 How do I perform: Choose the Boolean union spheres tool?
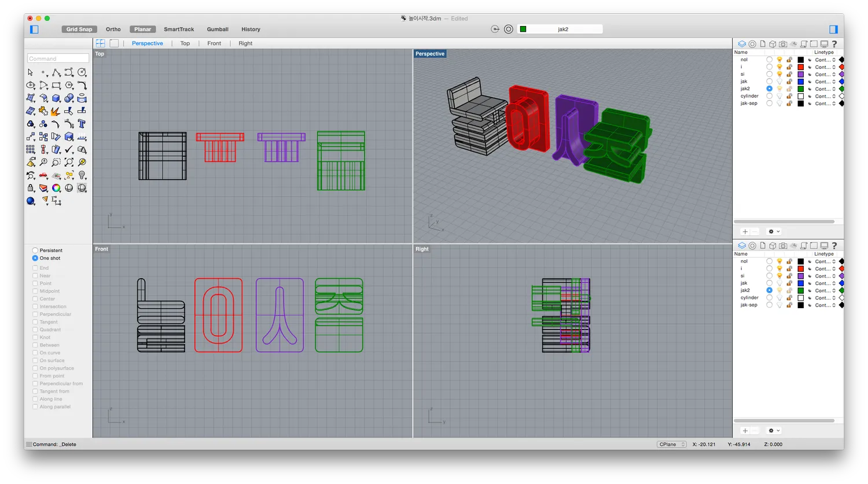point(69,98)
